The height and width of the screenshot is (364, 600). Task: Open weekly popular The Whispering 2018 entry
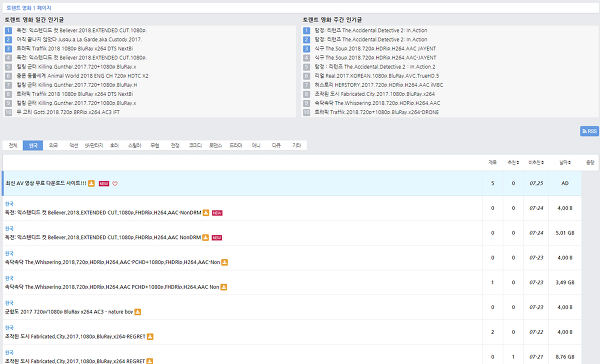tap(377, 103)
